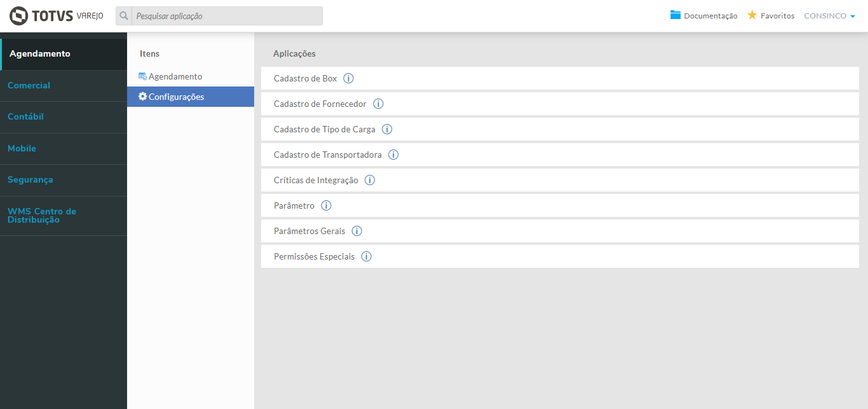Click info icon next to Parâmetros Gerais
868x409 pixels.
(x=357, y=231)
